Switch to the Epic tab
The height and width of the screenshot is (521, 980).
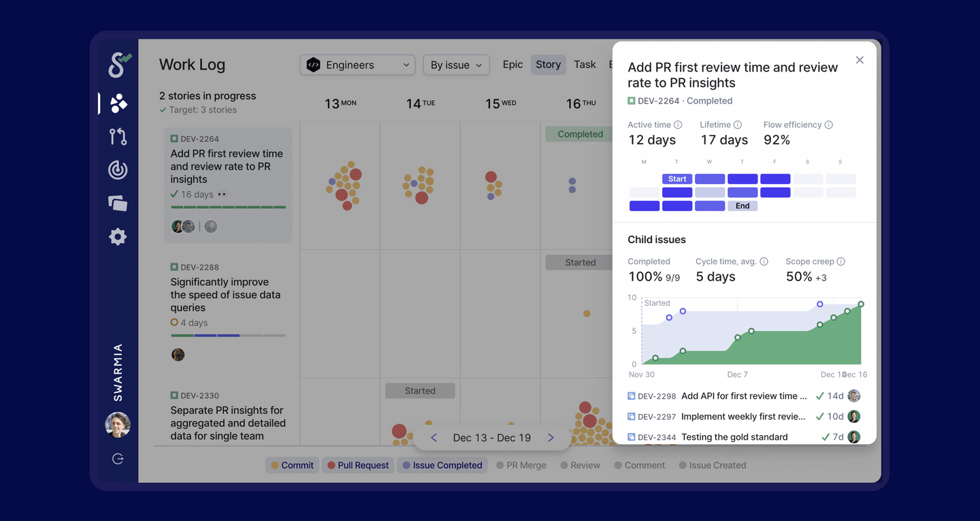512,64
